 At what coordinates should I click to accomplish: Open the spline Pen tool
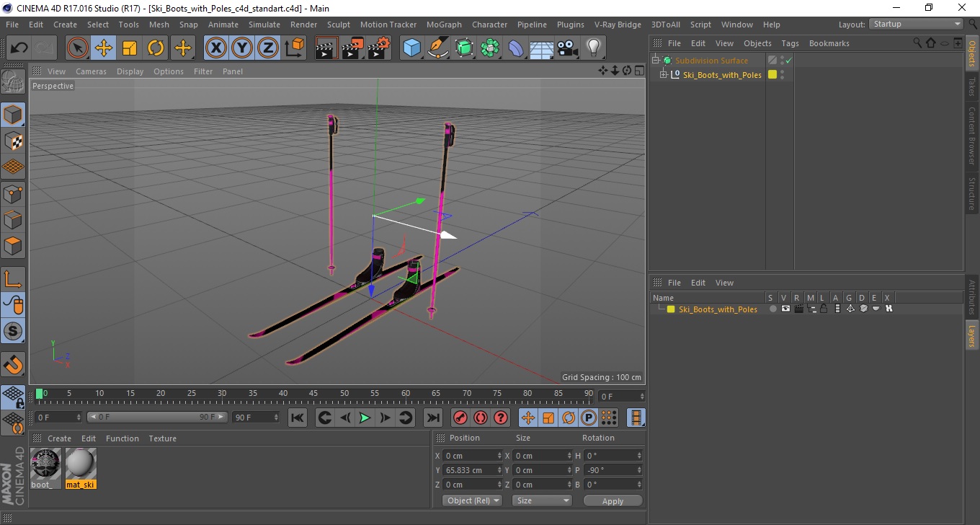(438, 48)
